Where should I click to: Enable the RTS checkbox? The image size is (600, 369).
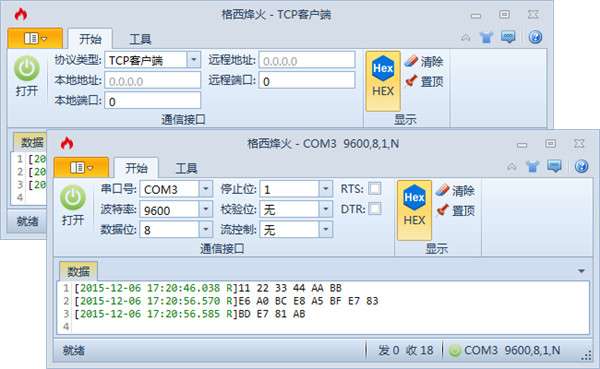375,189
